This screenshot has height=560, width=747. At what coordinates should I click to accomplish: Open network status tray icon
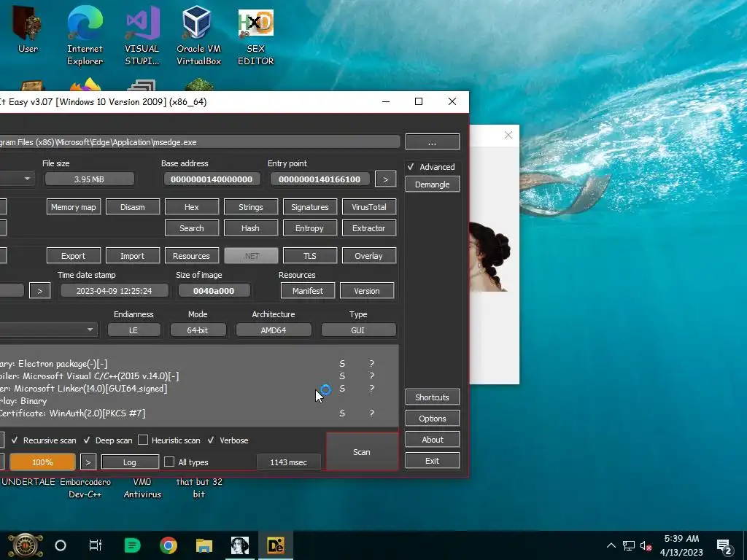point(628,545)
